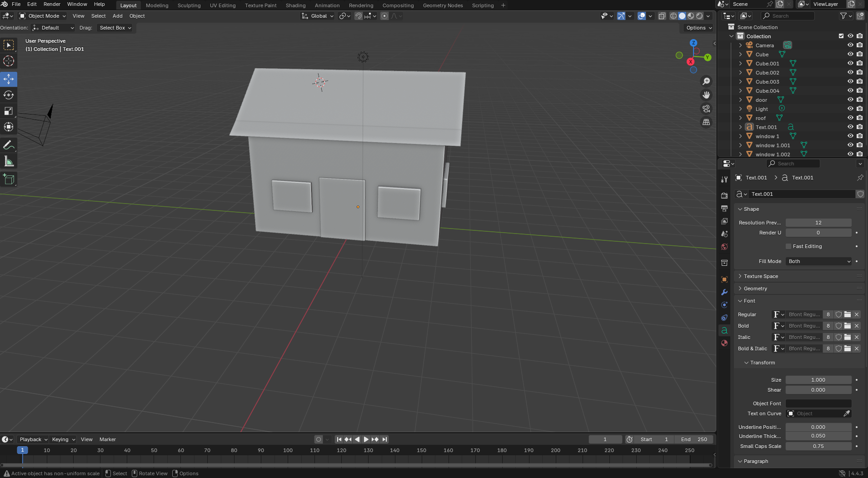This screenshot has width=868, height=478.
Task: Expand the Texture Space panel
Action: coord(760,276)
